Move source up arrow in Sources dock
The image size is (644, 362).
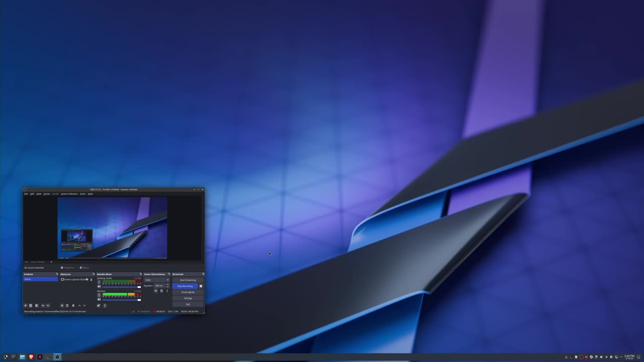pos(79,306)
